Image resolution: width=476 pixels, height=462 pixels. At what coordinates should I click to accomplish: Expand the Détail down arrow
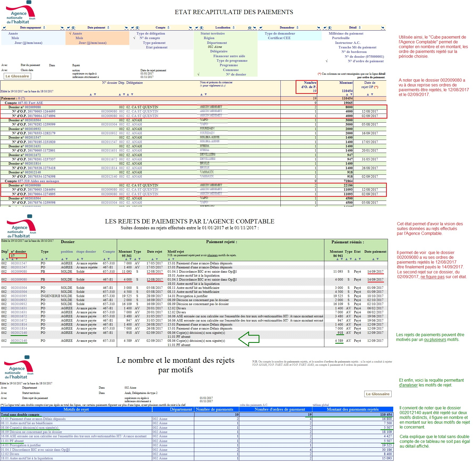pyautogui.click(x=360, y=28)
